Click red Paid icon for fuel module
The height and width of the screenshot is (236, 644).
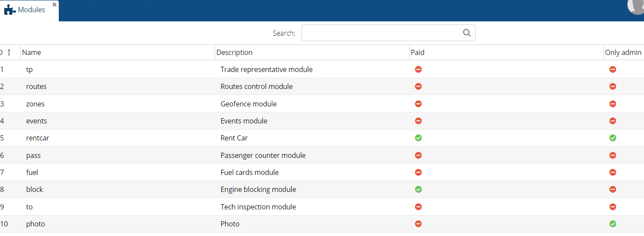(418, 172)
